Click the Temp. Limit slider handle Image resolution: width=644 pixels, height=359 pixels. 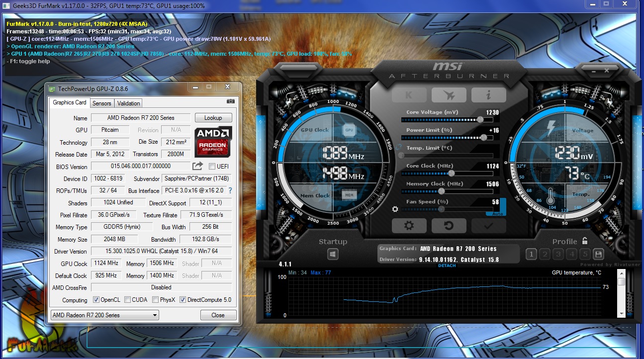[x=401, y=155]
